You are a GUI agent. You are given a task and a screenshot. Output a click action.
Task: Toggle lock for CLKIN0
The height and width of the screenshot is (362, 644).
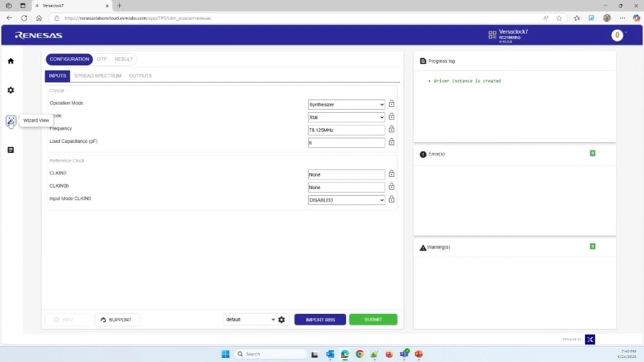pyautogui.click(x=391, y=174)
